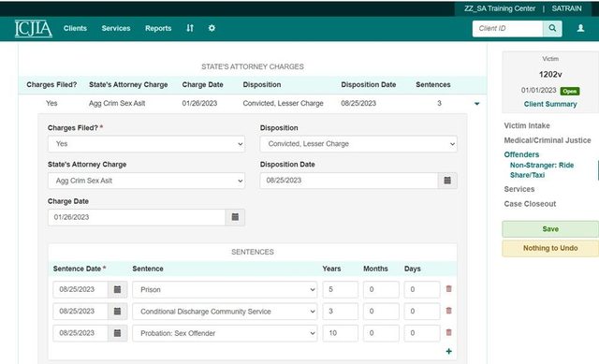
Task: Go to Case Closeout section
Action: tap(530, 204)
